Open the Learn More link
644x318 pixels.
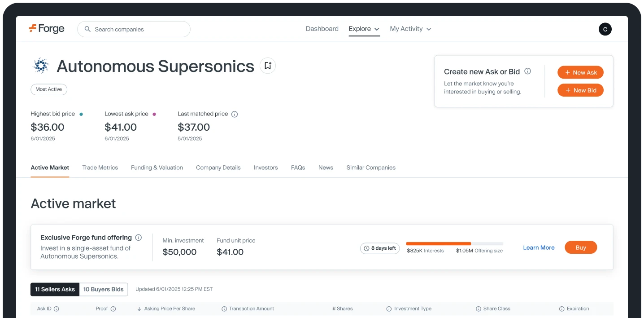[539, 247]
